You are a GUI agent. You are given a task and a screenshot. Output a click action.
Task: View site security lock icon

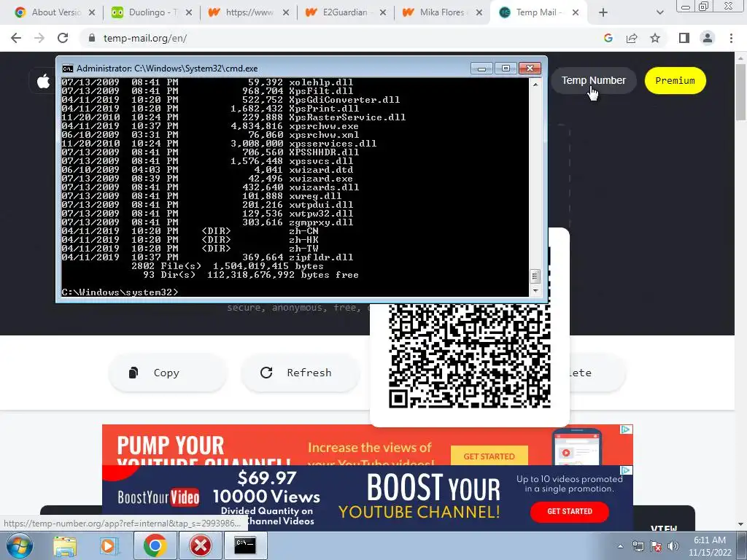(x=92, y=38)
